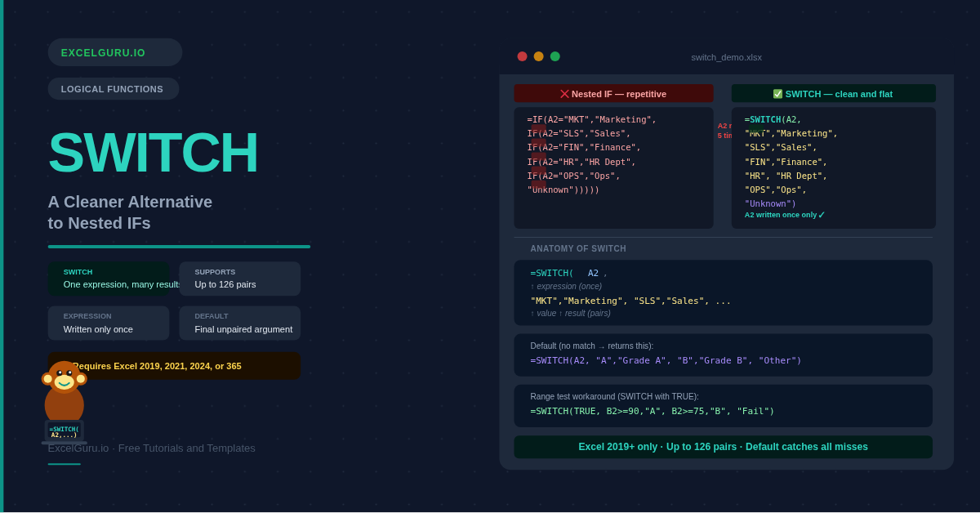Click the monkey mascot's face

pyautogui.click(x=65, y=377)
